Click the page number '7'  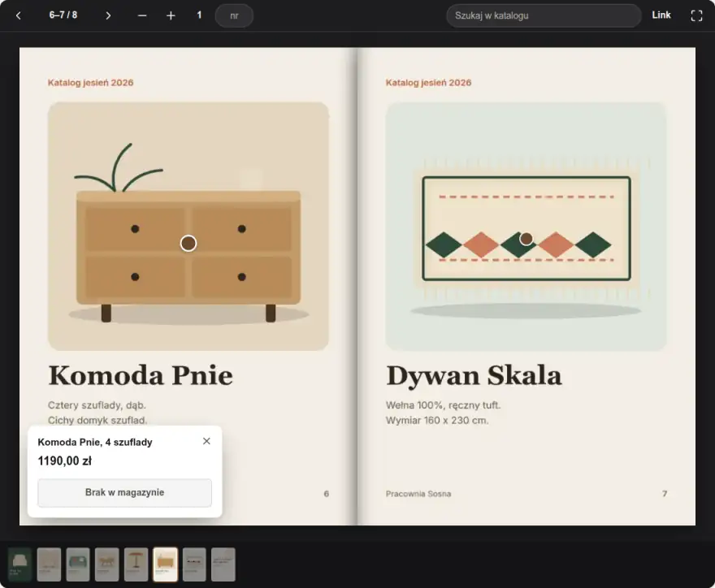665,494
